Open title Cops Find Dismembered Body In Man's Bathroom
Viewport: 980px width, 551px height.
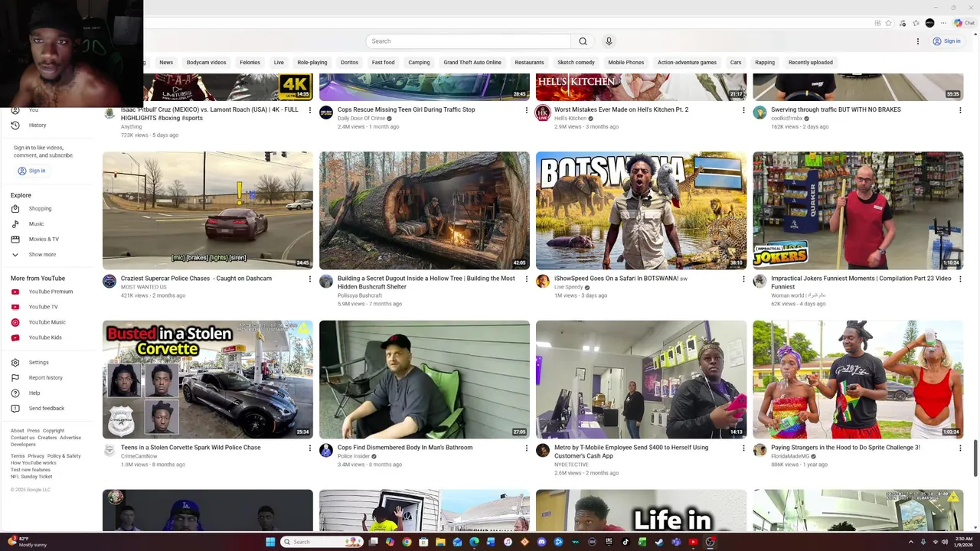405,448
